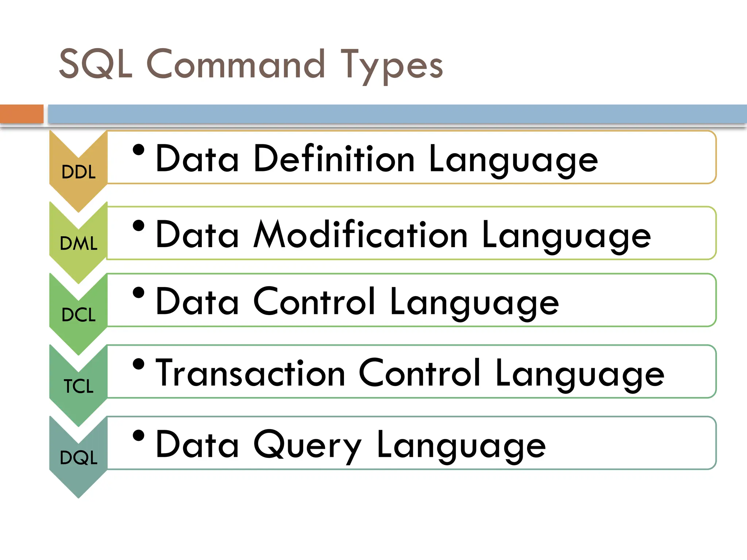This screenshot has height=560, width=747.
Task: Click the blue horizontal divider bar
Action: click(397, 114)
